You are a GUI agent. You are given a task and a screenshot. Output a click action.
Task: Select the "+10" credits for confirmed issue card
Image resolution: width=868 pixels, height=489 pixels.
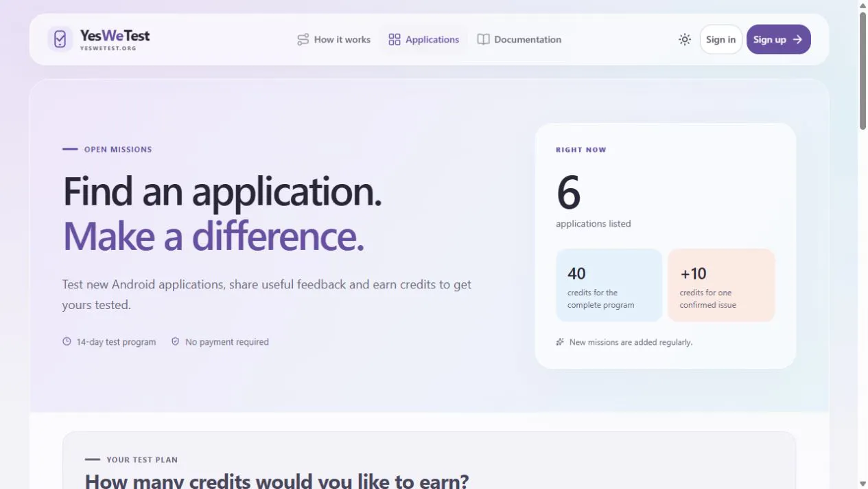(721, 285)
